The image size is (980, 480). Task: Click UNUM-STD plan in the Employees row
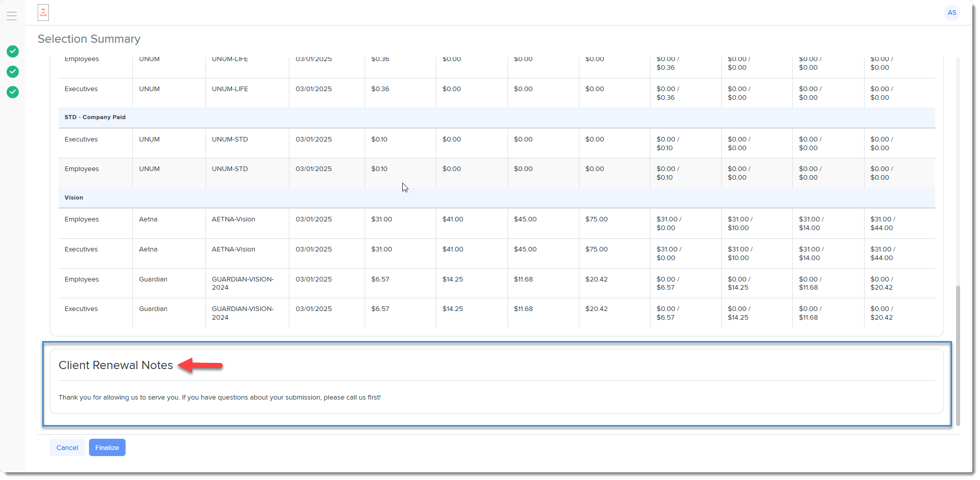click(x=230, y=169)
